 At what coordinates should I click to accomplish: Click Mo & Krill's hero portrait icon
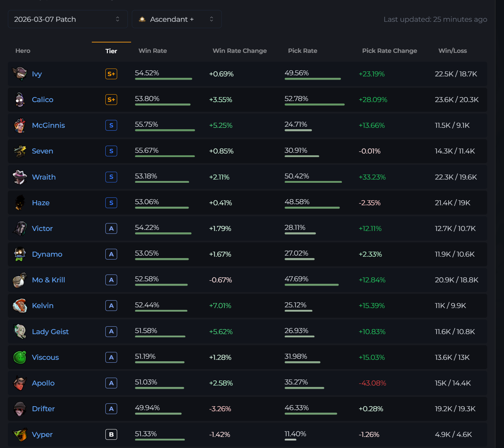point(20,280)
